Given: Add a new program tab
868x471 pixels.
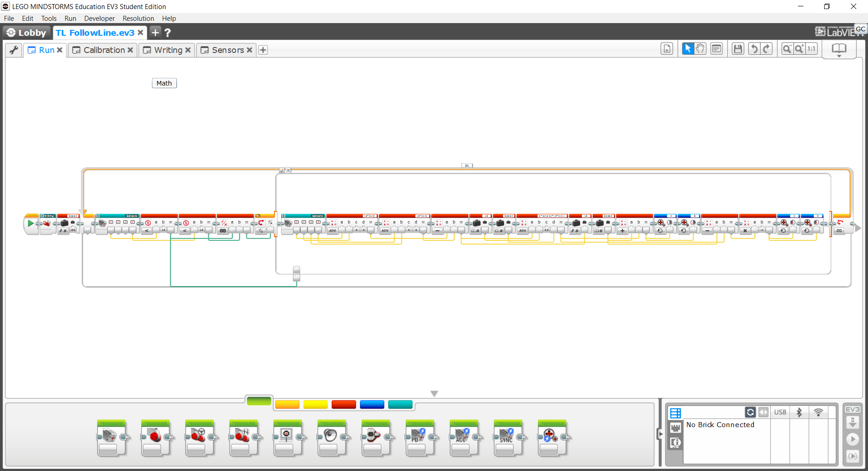Looking at the screenshot, I should tap(263, 50).
